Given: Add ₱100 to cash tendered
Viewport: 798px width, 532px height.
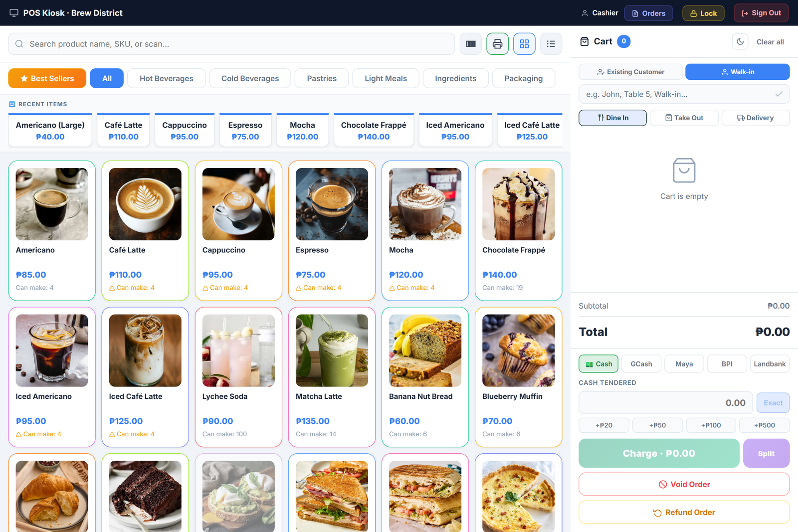Looking at the screenshot, I should (x=711, y=425).
